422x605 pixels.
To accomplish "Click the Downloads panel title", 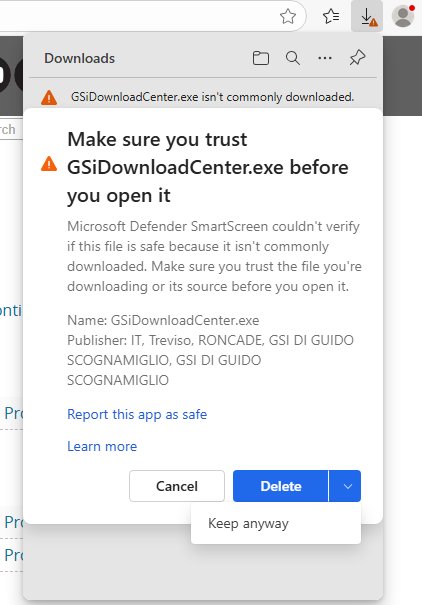I will (79, 58).
